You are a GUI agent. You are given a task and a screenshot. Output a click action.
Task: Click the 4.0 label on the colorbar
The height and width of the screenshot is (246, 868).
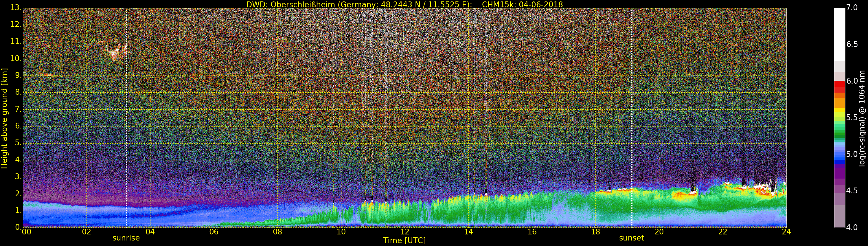tap(852, 227)
